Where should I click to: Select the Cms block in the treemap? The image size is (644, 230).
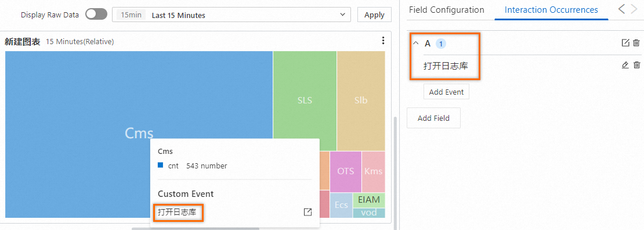(x=139, y=135)
